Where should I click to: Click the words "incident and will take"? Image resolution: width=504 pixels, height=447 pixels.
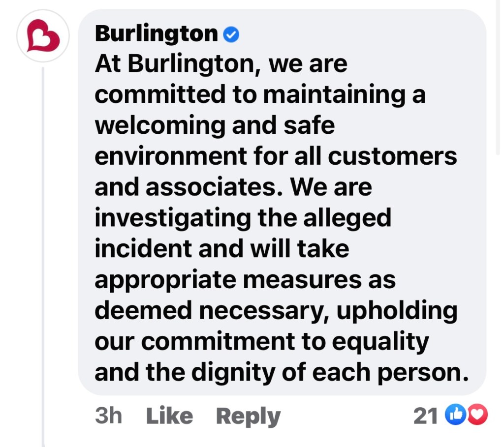coord(221,249)
